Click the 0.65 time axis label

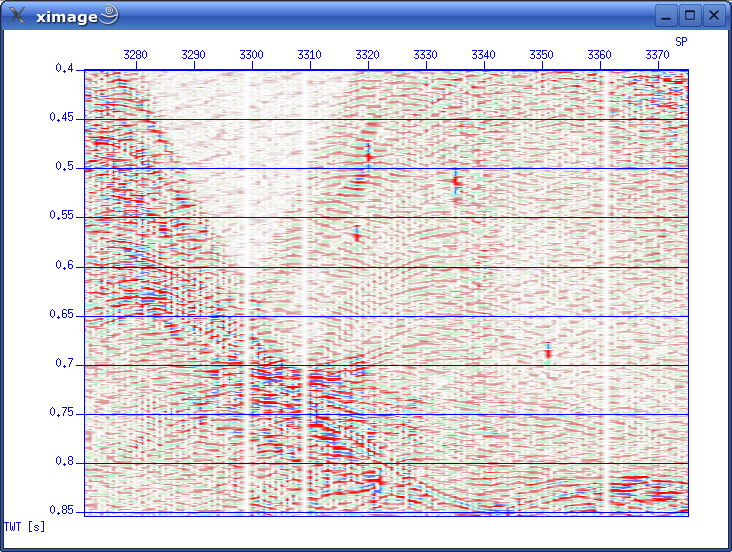point(62,315)
